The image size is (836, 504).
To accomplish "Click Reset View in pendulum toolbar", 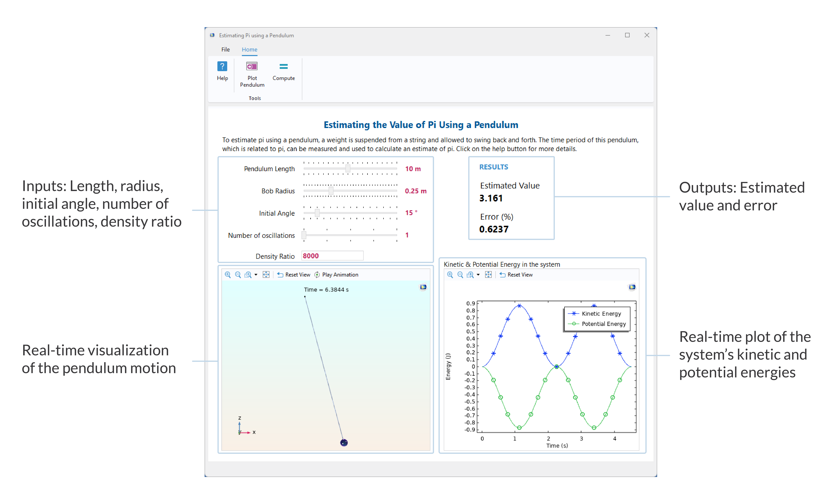I will point(294,275).
